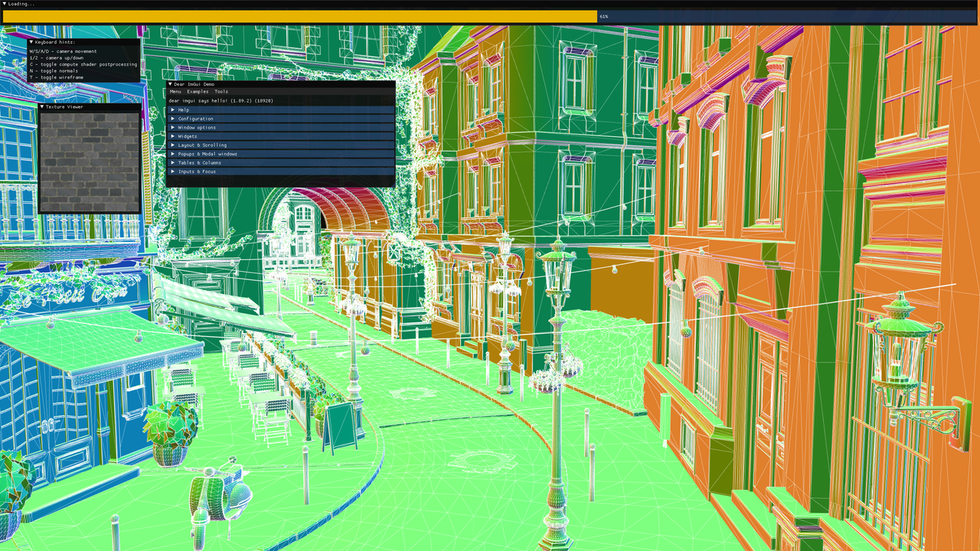
Task: Click the 'W/S/A/D - camera movement' hint
Action: tap(63, 51)
